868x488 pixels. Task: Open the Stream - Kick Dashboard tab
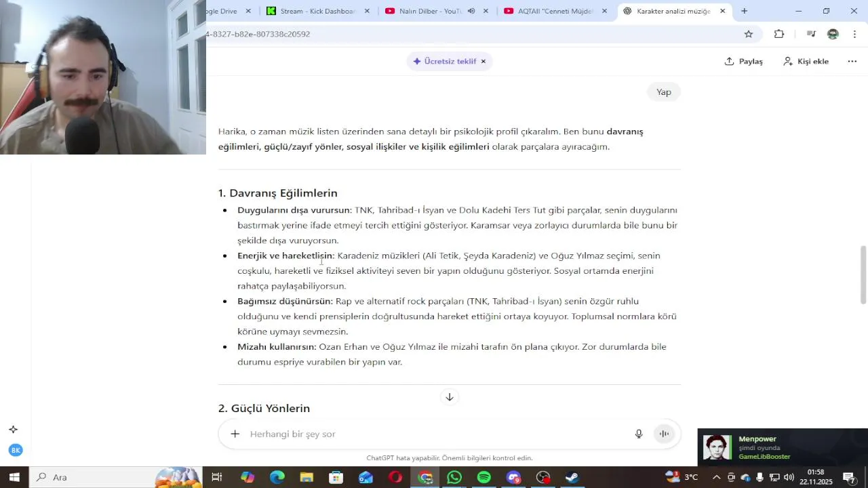(x=317, y=11)
